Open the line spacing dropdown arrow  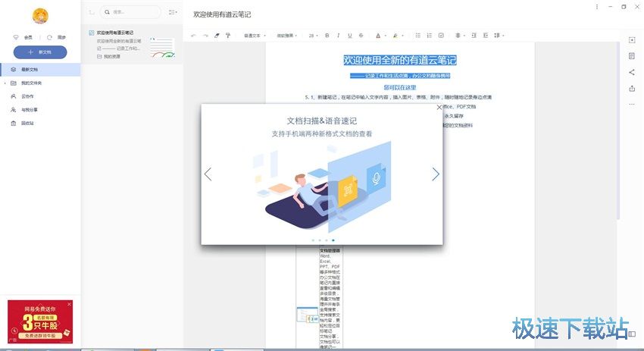tap(503, 36)
